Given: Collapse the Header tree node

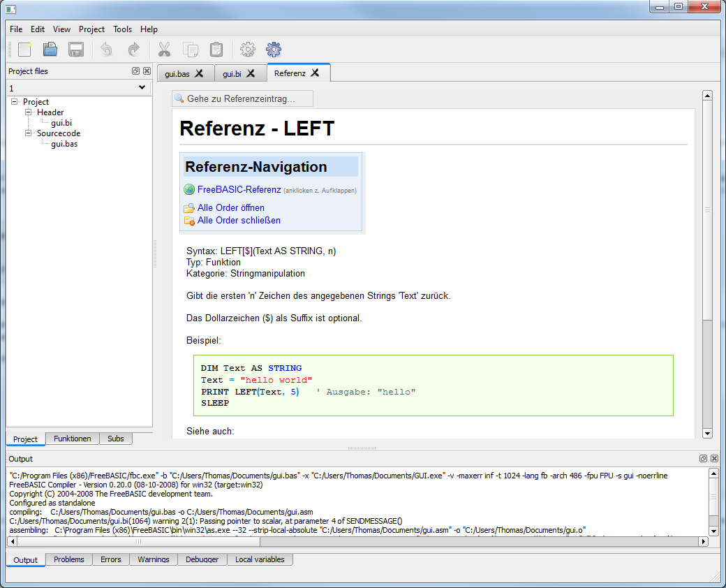Looking at the screenshot, I should coord(28,112).
